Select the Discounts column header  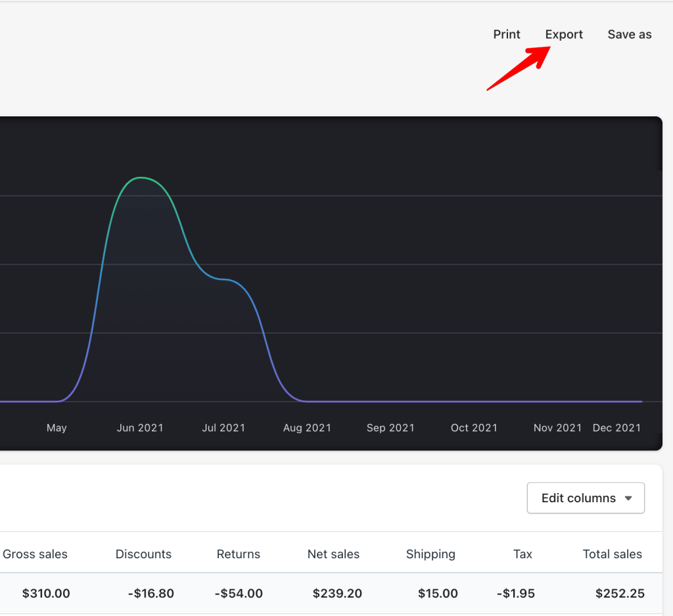(143, 554)
